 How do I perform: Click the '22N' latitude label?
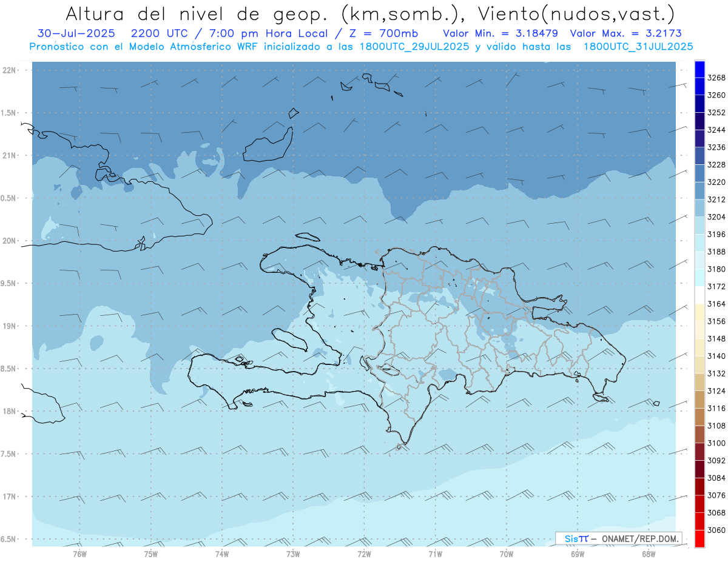pyautogui.click(x=10, y=70)
